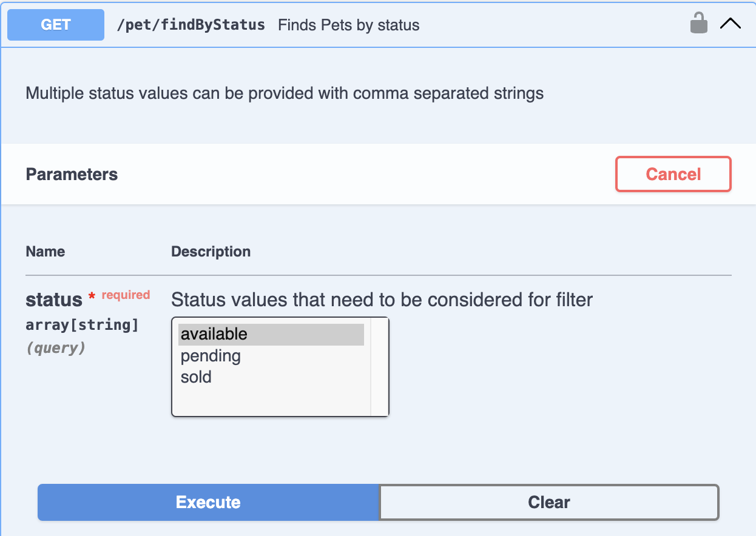Click the array[string] type label

(83, 325)
